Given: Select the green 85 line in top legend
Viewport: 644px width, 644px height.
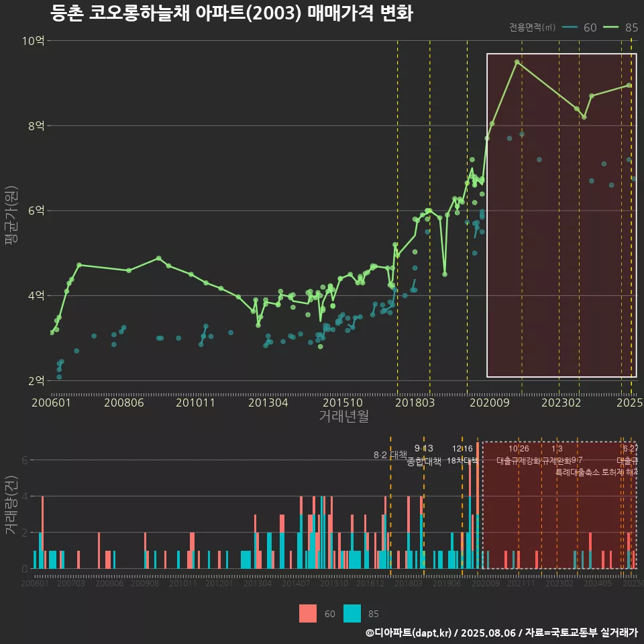Looking at the screenshot, I should tap(610, 28).
